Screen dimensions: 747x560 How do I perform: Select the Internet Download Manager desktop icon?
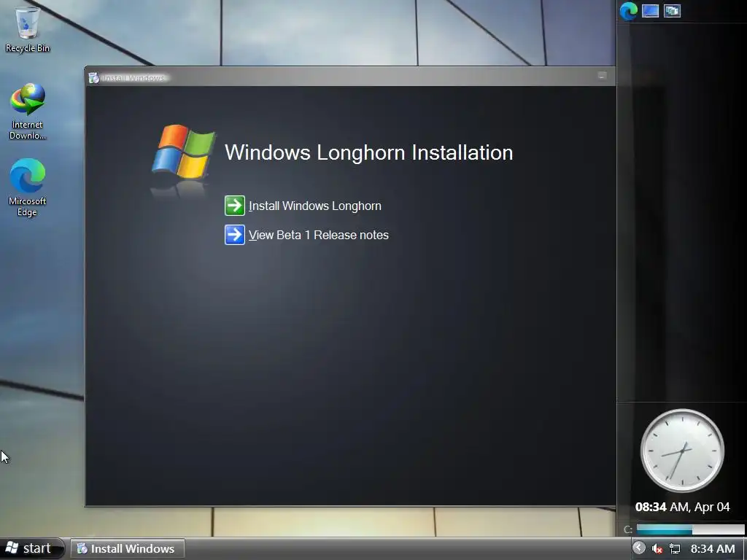click(x=28, y=112)
